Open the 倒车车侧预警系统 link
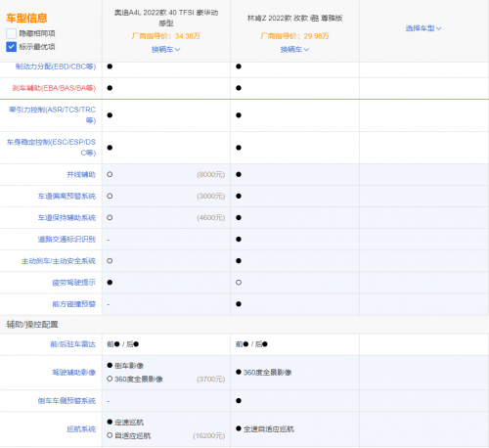The height and width of the screenshot is (448, 489). (x=67, y=400)
